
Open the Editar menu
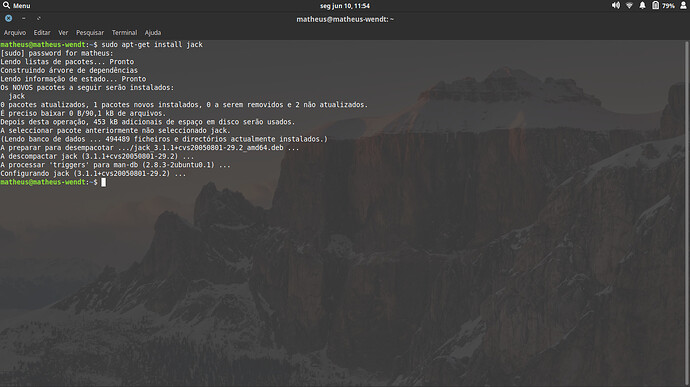click(42, 33)
